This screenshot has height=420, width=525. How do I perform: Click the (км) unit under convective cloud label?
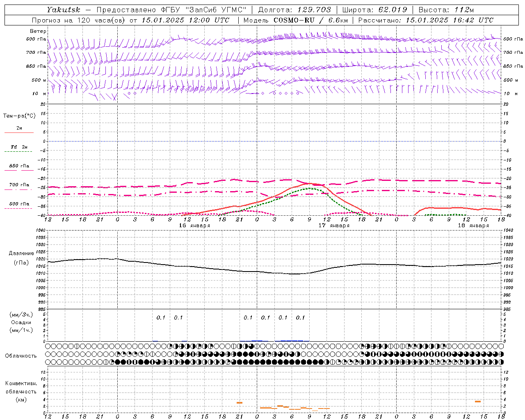[x=21, y=399]
